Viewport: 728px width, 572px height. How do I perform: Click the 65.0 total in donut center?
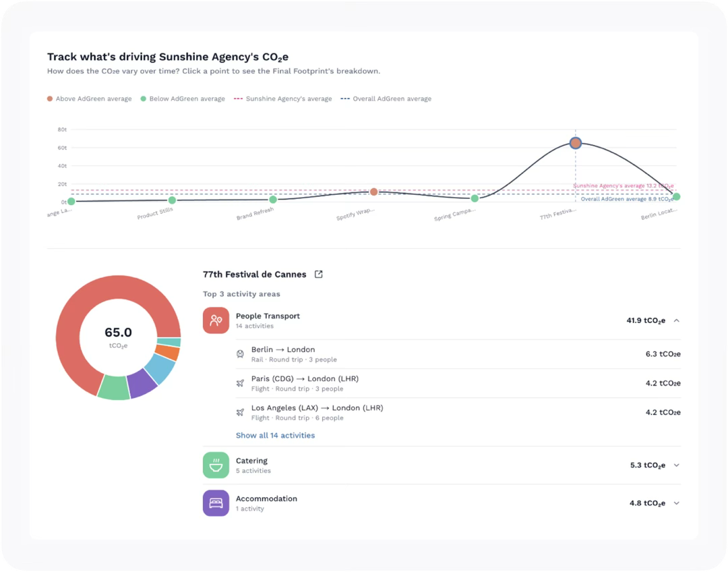(118, 333)
